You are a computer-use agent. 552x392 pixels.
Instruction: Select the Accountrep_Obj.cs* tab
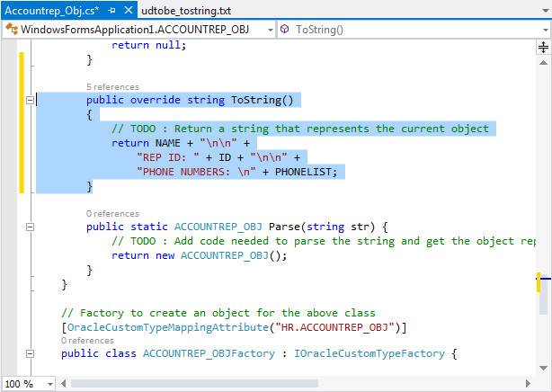pyautogui.click(x=52, y=11)
